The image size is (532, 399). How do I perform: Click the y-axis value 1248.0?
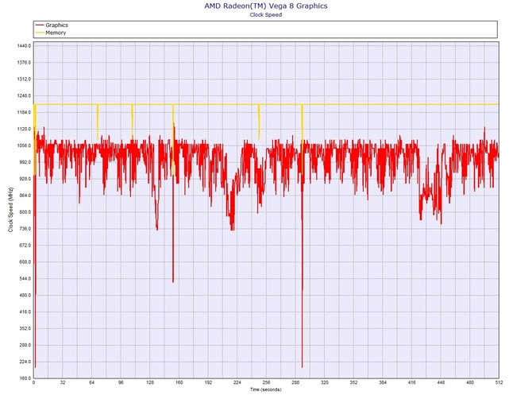click(24, 95)
